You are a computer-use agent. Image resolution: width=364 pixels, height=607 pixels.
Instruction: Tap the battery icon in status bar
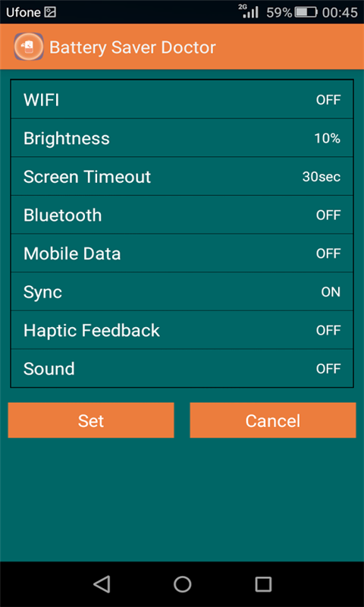pos(306,12)
